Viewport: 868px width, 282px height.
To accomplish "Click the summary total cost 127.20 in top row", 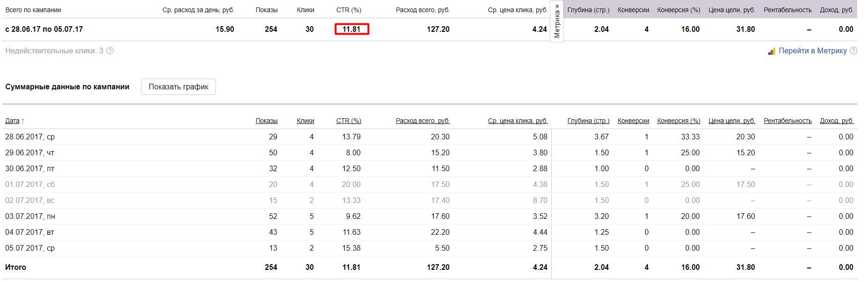I will coord(438,29).
